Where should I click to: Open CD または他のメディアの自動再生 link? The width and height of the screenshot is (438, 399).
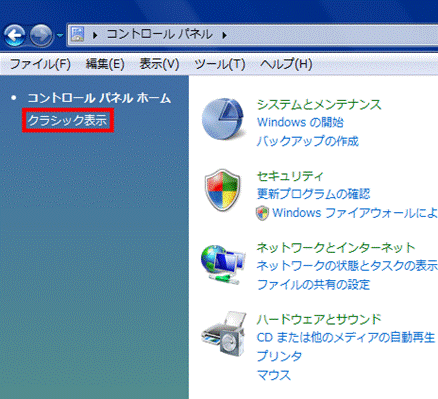[x=346, y=337]
